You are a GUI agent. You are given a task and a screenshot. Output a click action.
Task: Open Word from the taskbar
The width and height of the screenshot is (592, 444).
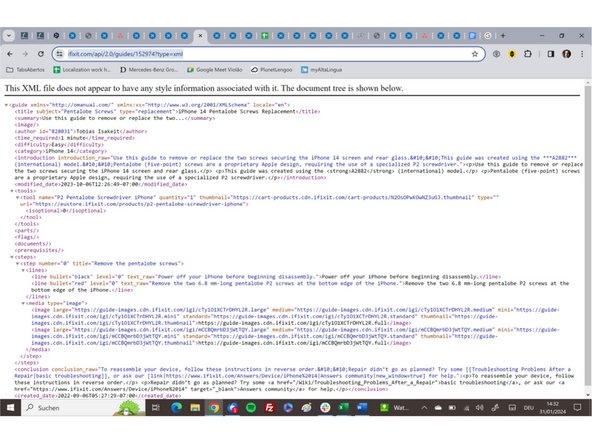(x=362, y=408)
